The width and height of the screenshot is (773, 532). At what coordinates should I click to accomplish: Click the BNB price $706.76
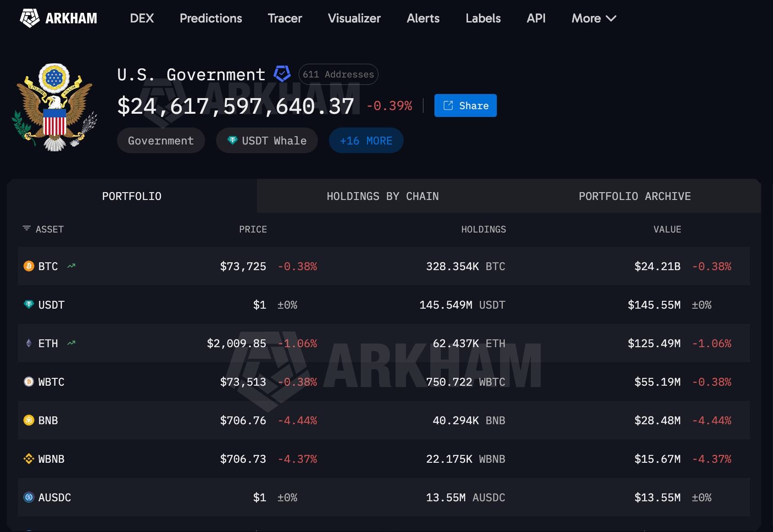243,421
